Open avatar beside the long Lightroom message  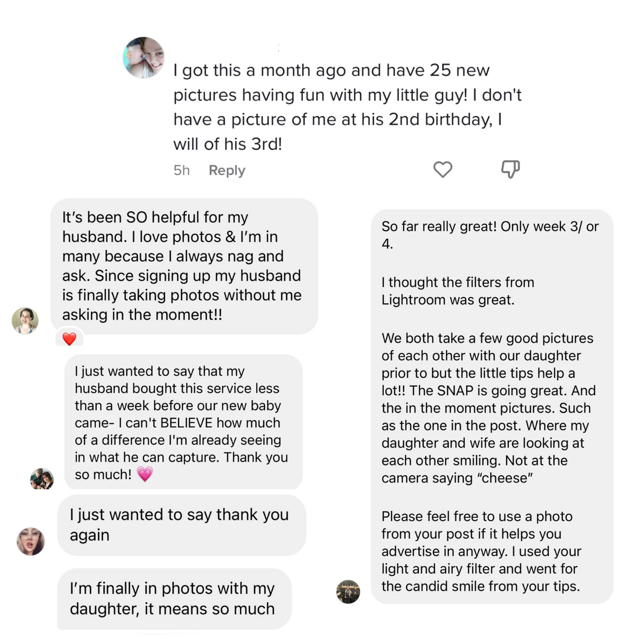pyautogui.click(x=348, y=592)
